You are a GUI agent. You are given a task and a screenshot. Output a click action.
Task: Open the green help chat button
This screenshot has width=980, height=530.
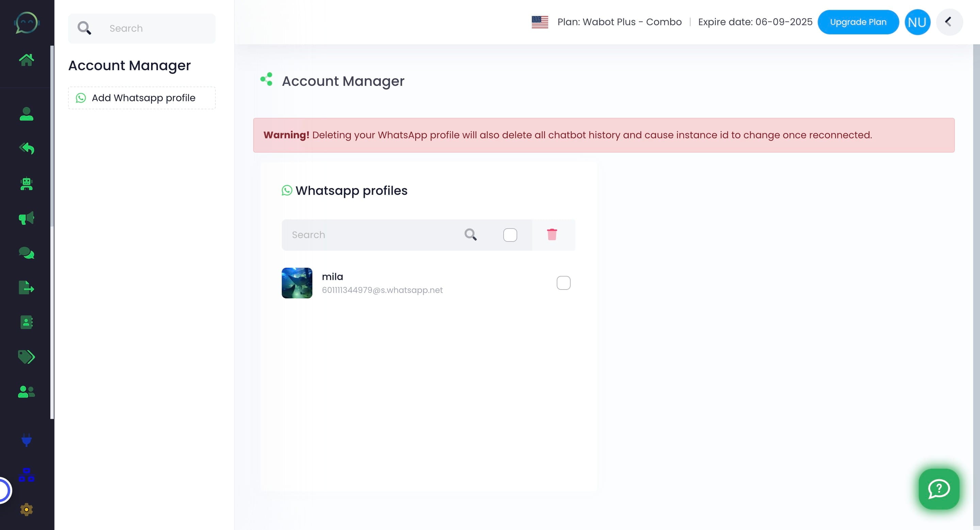pyautogui.click(x=938, y=489)
